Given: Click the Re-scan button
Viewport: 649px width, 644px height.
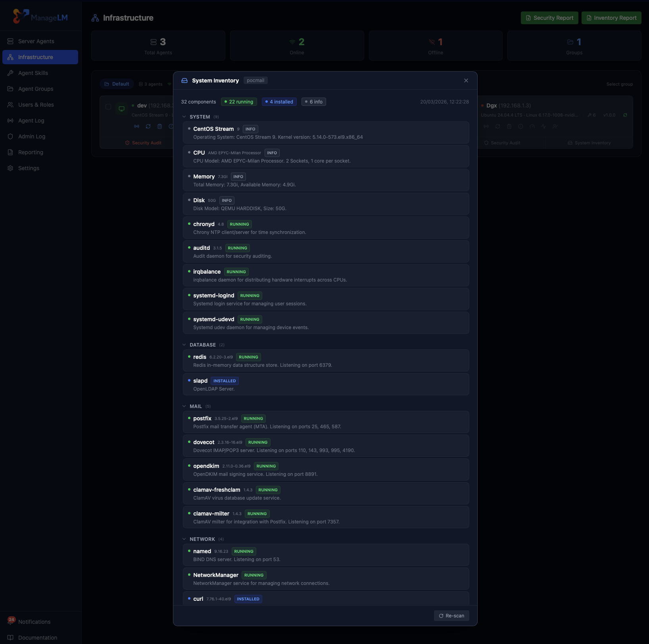Looking at the screenshot, I should pos(451,615).
